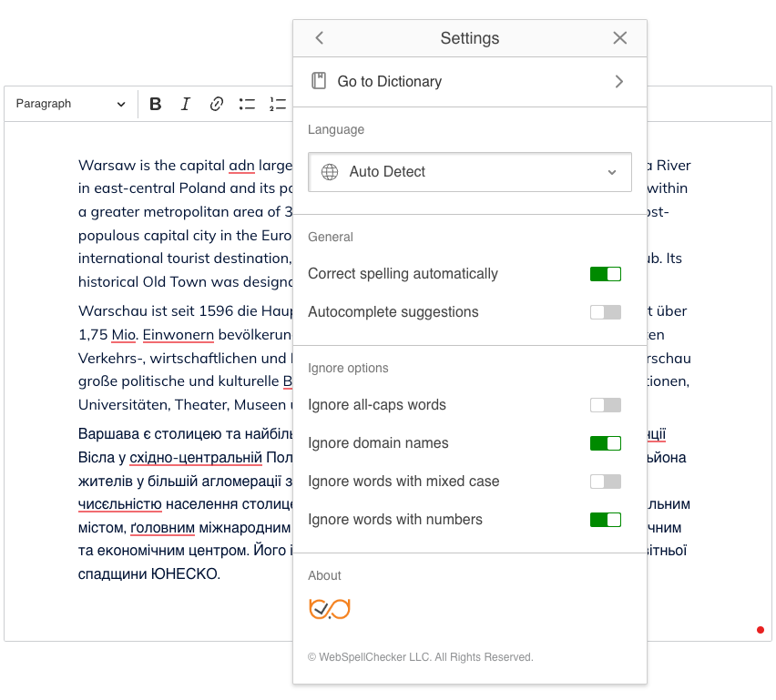
Task: Enable Autocomplete suggestions
Action: click(605, 311)
